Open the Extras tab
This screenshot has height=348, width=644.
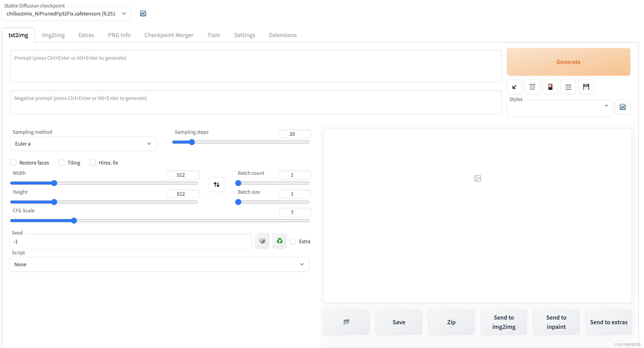click(86, 35)
